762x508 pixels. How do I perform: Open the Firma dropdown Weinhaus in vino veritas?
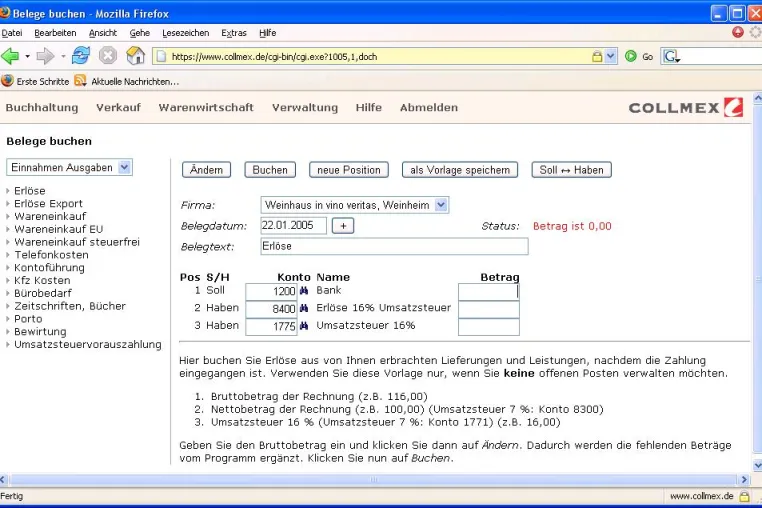coord(355,205)
